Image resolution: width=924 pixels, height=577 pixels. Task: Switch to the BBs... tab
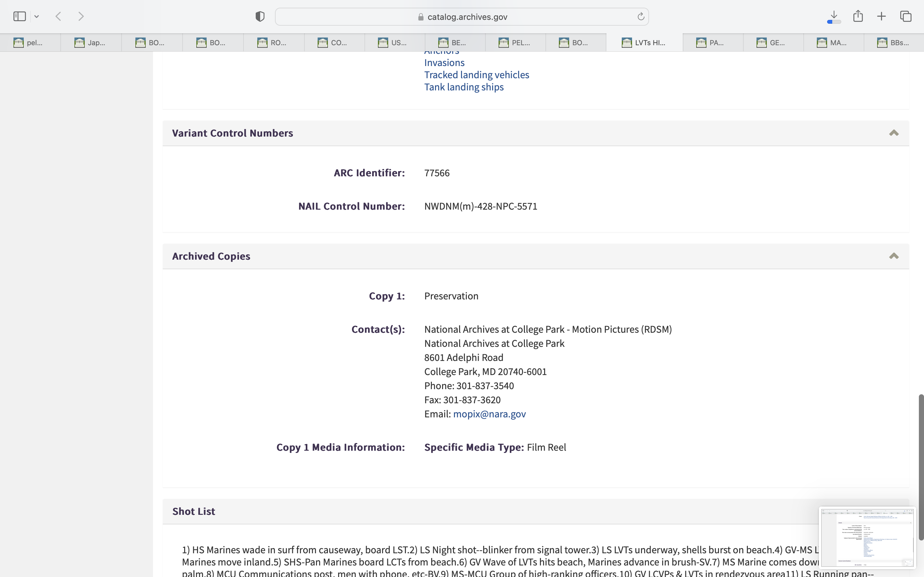pyautogui.click(x=894, y=43)
